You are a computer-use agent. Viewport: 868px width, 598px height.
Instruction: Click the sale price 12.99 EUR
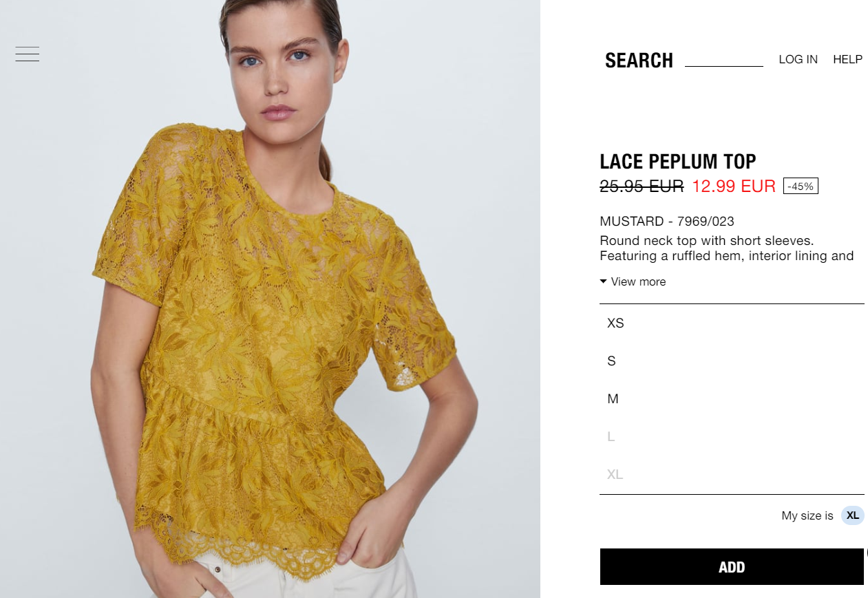point(734,186)
